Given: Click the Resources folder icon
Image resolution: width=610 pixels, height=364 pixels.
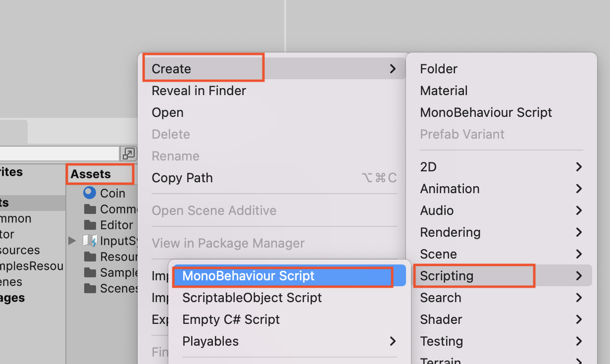Looking at the screenshot, I should [90, 257].
